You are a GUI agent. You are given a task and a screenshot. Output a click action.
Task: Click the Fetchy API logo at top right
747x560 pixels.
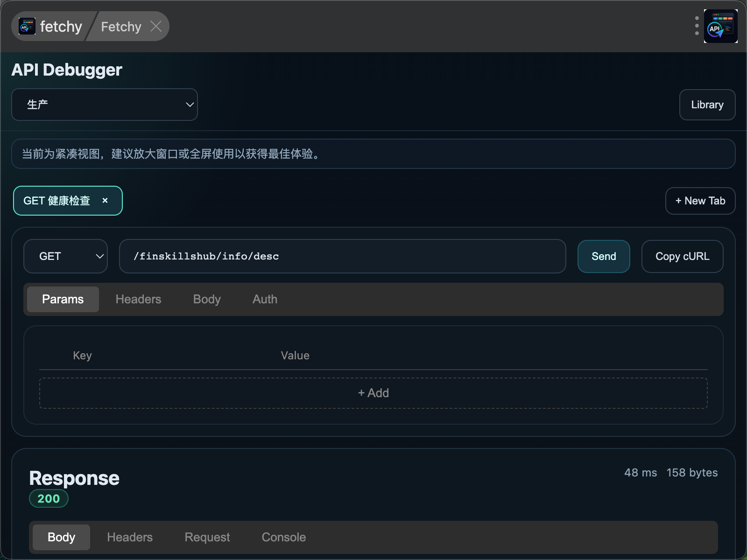720,26
